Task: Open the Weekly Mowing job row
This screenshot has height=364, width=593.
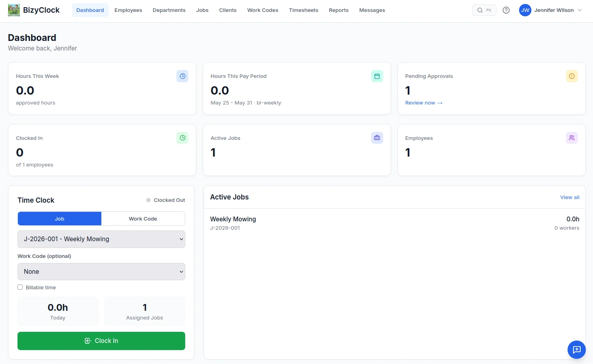Action: (x=395, y=223)
